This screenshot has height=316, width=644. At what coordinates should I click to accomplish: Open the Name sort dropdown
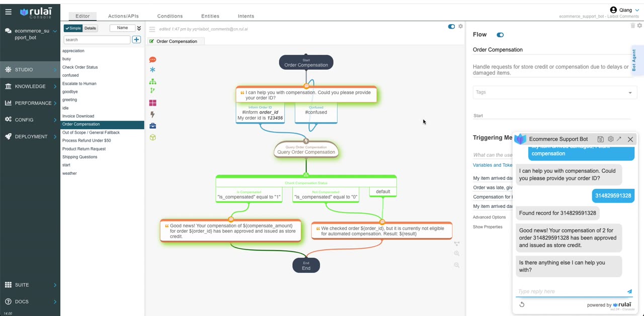[x=122, y=28]
